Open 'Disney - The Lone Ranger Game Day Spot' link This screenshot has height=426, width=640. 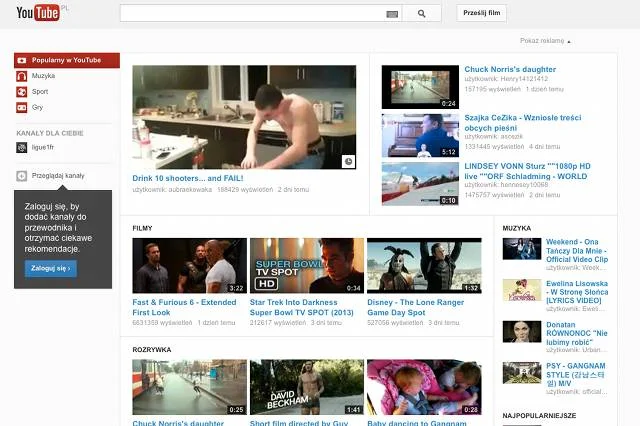416,307
